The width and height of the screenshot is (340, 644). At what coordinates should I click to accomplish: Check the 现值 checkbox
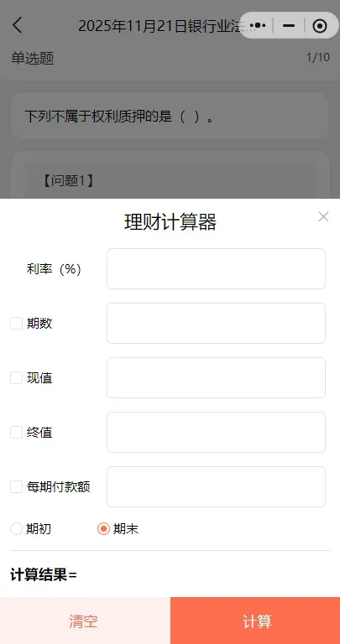[17, 378]
